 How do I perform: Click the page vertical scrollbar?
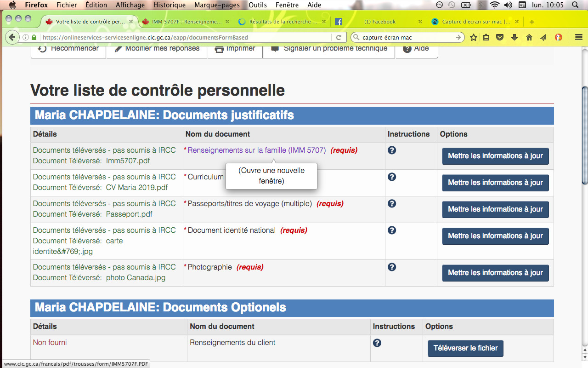pyautogui.click(x=584, y=138)
